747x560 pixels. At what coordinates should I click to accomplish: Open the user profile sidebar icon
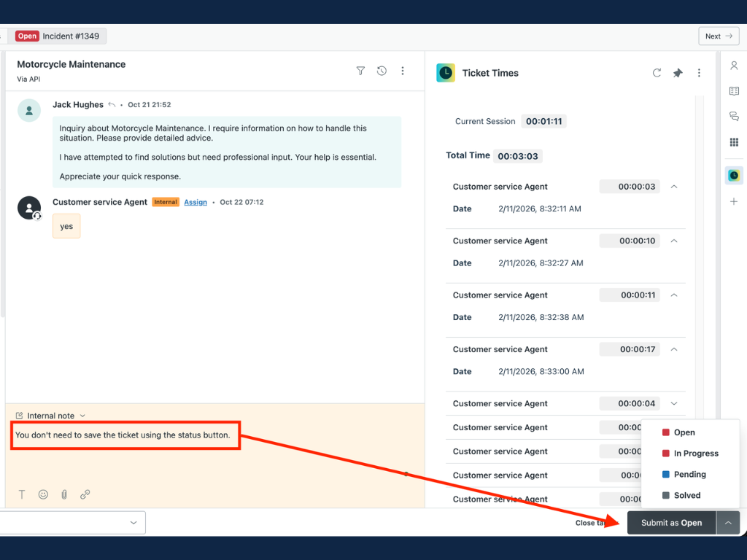pyautogui.click(x=734, y=66)
